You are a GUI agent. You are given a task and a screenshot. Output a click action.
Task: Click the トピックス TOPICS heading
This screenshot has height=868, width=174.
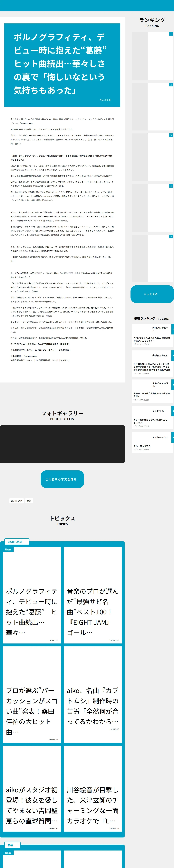pyautogui.click(x=62, y=521)
